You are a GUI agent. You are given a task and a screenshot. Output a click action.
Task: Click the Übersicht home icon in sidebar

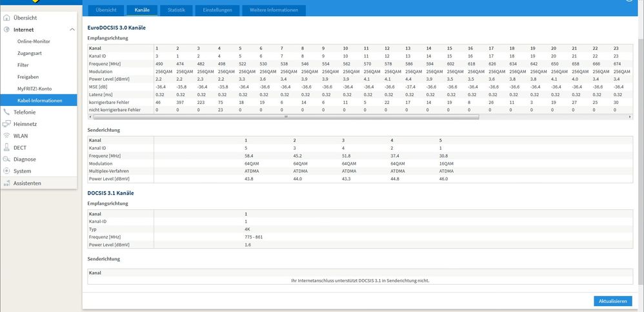6,18
